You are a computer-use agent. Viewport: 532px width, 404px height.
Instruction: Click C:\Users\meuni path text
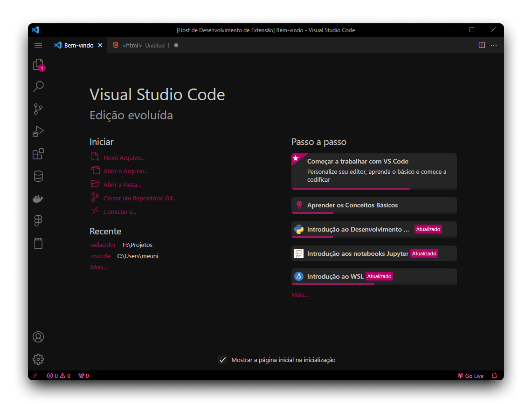point(138,256)
